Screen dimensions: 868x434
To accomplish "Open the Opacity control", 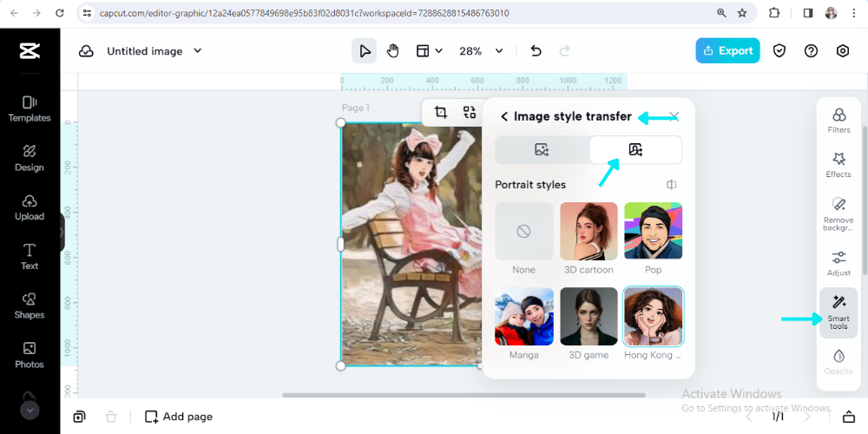I will point(838,362).
